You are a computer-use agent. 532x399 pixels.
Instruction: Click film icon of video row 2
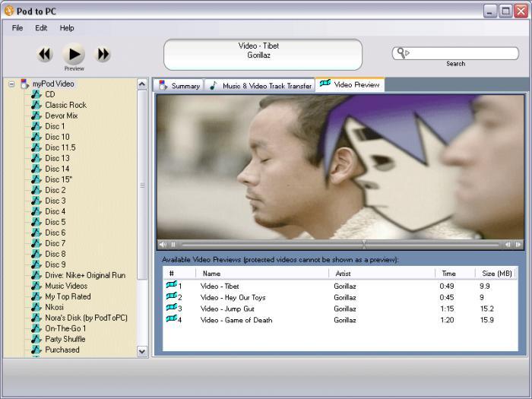pyautogui.click(x=172, y=296)
